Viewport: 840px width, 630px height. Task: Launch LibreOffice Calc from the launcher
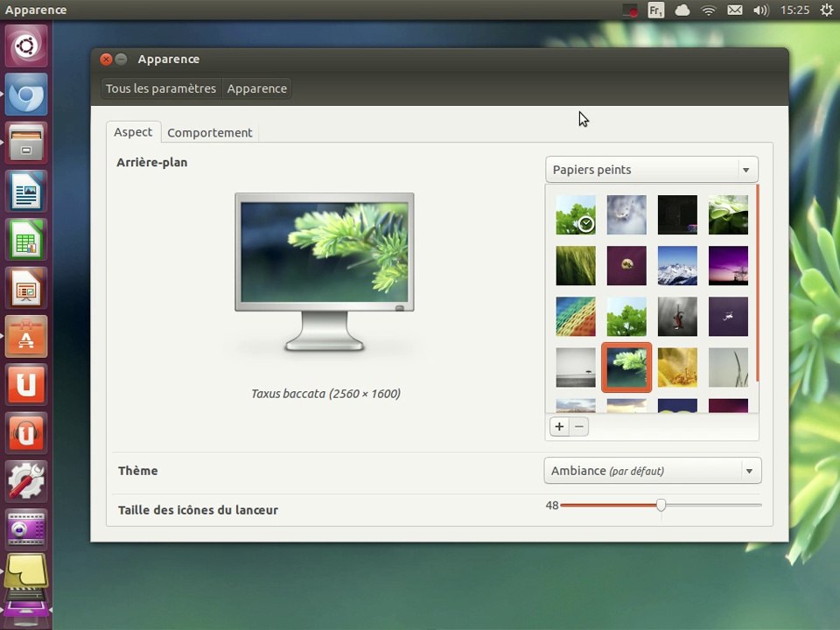pyautogui.click(x=26, y=239)
